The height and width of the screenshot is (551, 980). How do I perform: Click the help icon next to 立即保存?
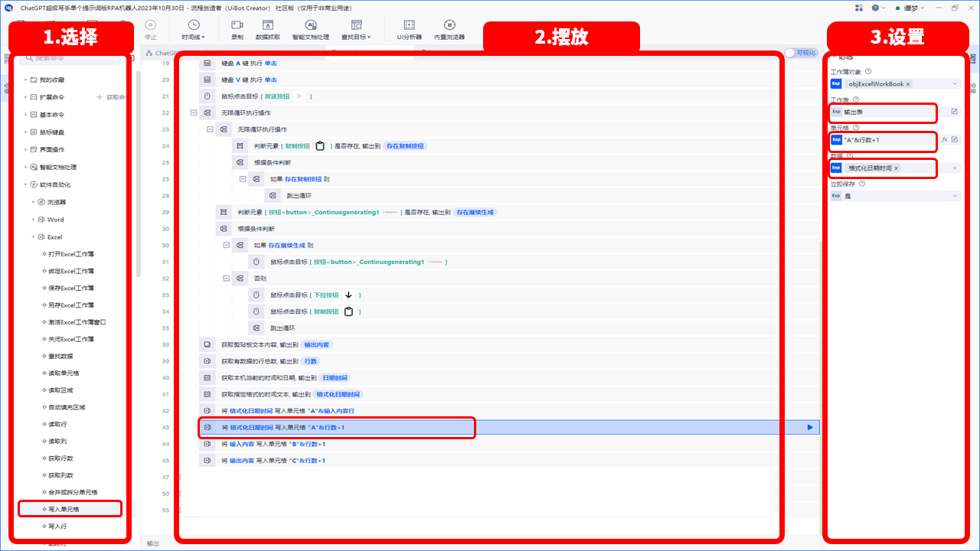pyautogui.click(x=863, y=184)
